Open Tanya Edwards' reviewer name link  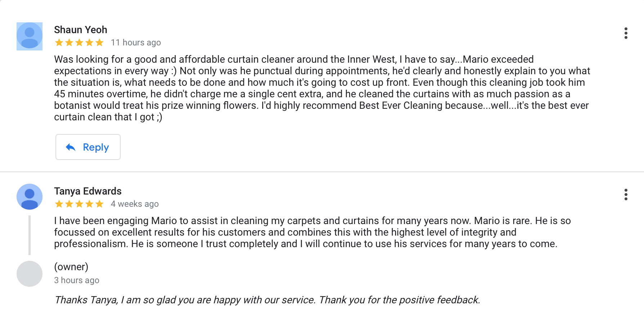tap(88, 191)
